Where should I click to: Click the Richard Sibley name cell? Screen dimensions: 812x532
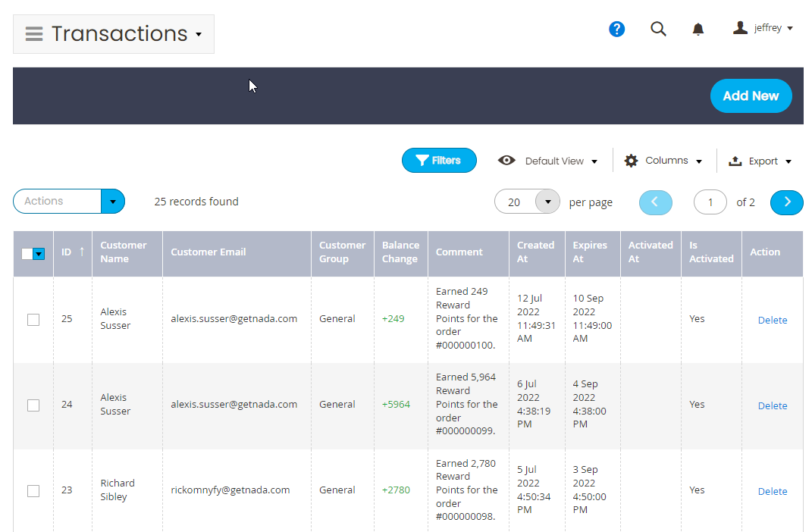point(118,490)
